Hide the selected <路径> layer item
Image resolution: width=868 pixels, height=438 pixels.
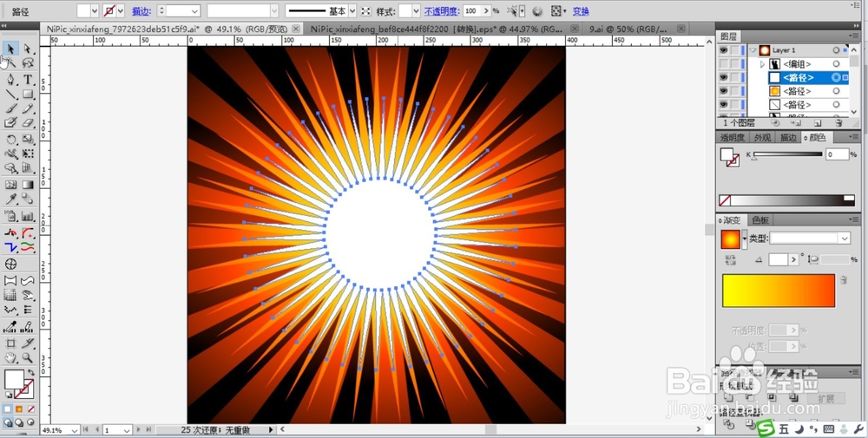[724, 77]
